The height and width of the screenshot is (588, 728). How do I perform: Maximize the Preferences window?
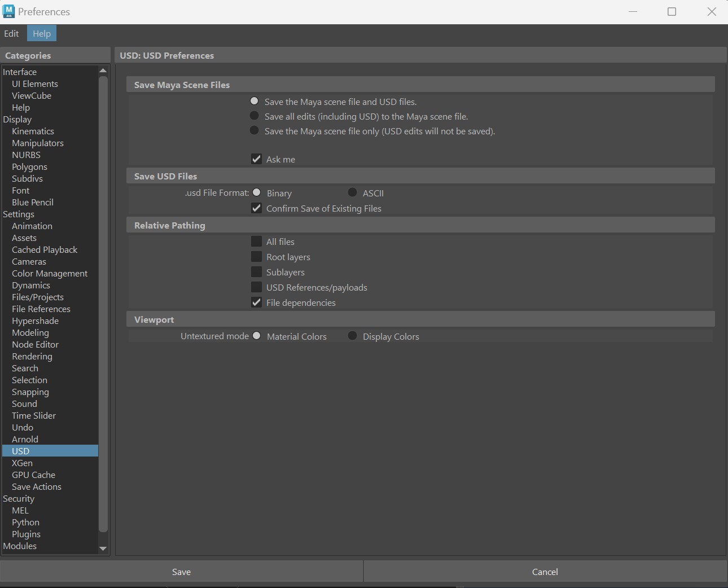click(x=672, y=11)
